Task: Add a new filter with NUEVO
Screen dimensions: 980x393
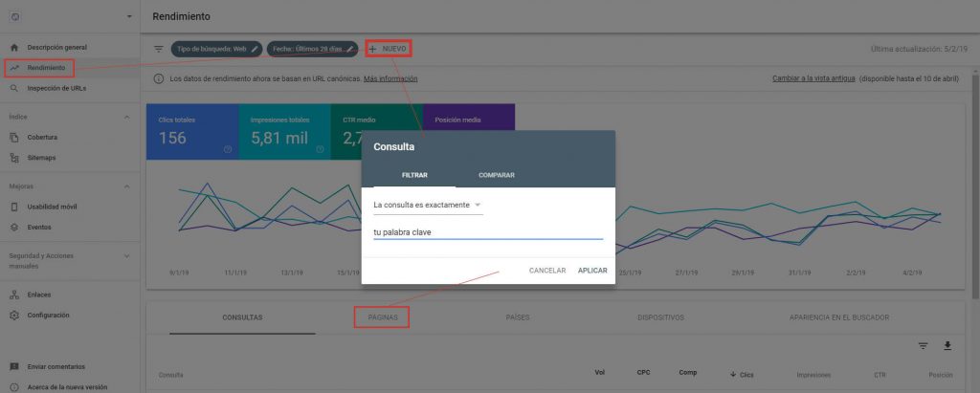Action: (389, 49)
